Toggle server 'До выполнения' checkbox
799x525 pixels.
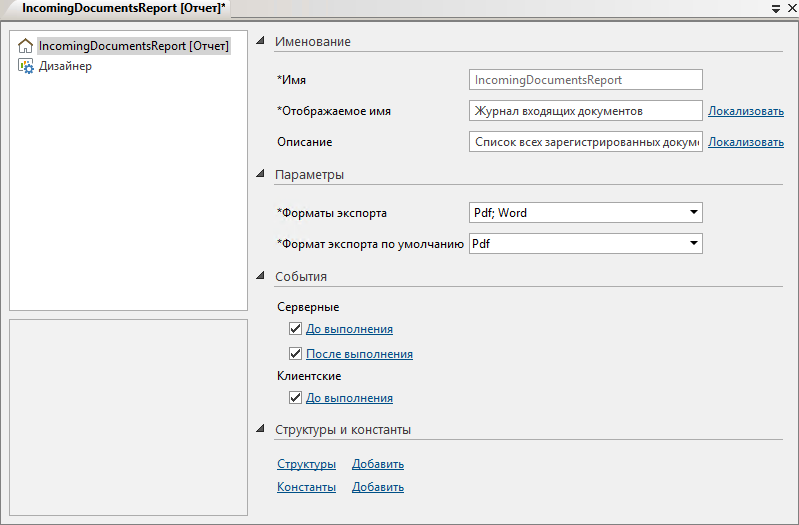click(x=295, y=329)
